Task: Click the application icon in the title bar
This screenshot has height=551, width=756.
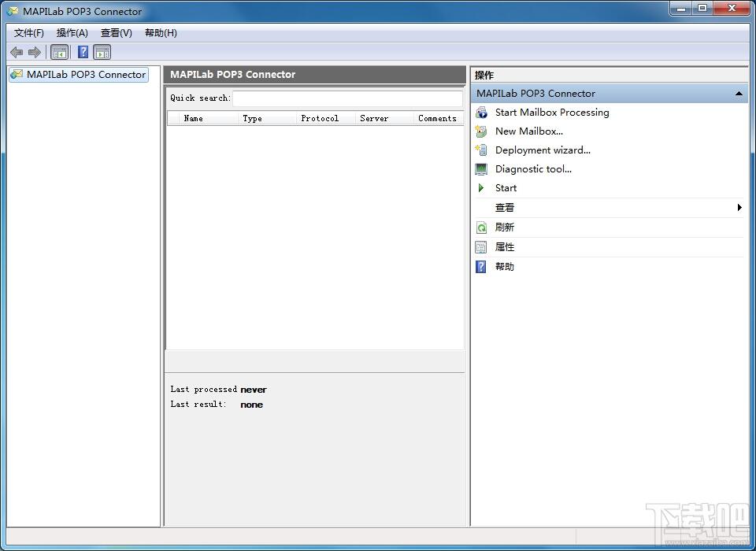Action: tap(13, 10)
